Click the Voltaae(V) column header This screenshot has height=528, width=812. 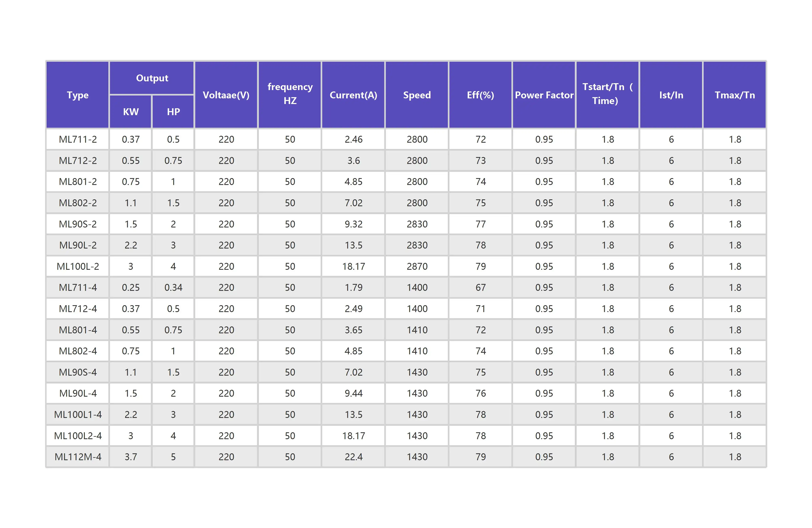(x=226, y=95)
